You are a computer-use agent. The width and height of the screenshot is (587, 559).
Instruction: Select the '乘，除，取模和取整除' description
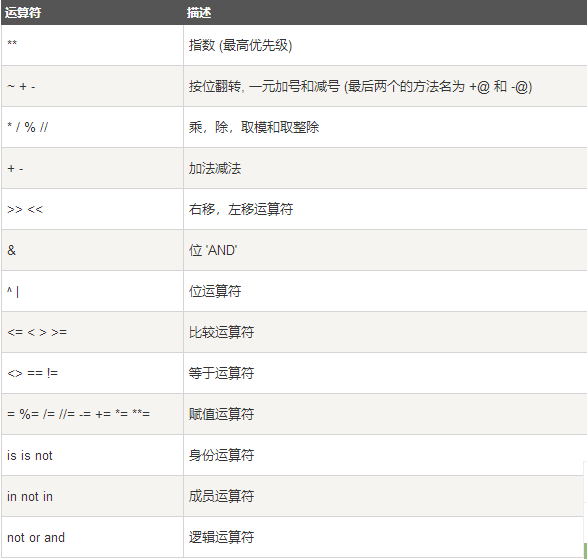click(254, 127)
